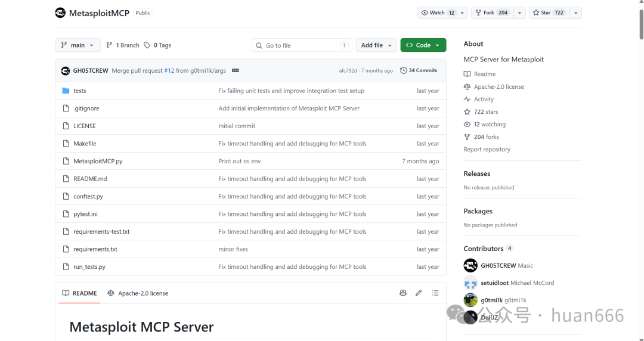Screen dimensions: 644x341
Task: Open the Add file dropdown
Action: click(376, 45)
